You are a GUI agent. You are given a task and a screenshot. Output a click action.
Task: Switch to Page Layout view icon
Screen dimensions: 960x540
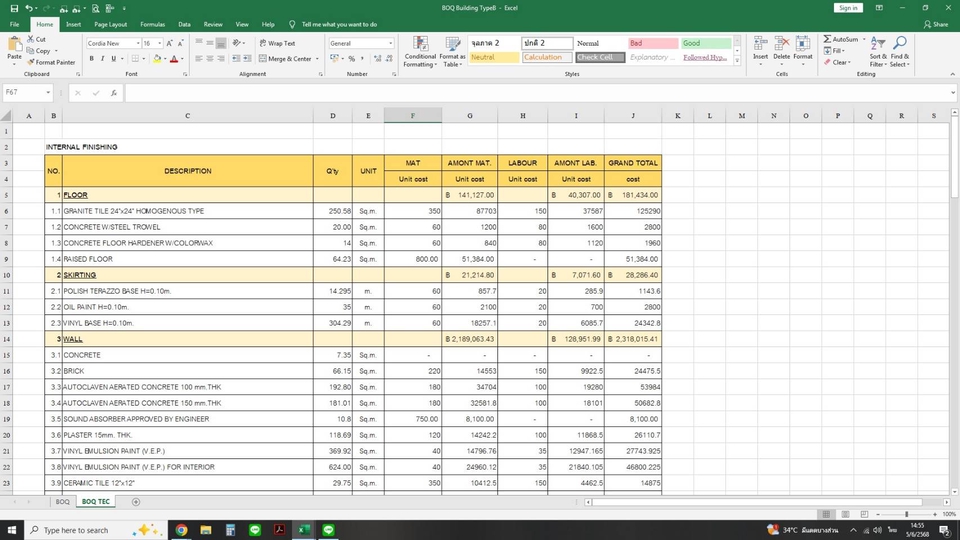click(845, 514)
